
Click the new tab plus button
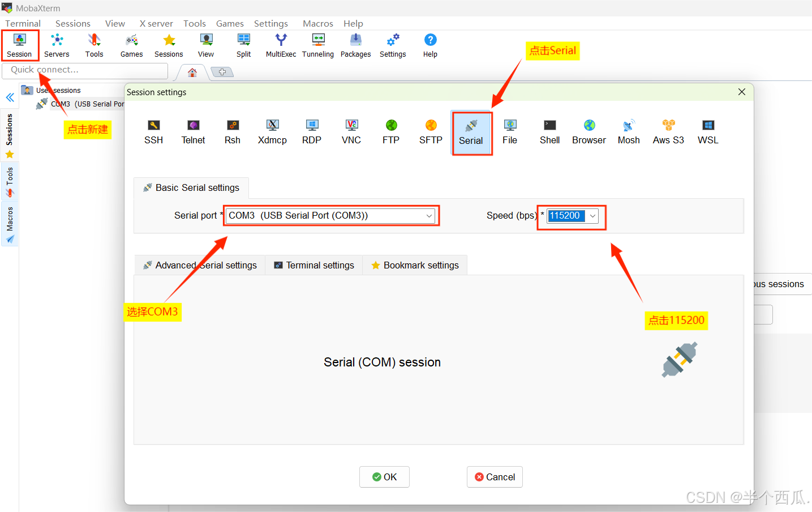pos(222,72)
